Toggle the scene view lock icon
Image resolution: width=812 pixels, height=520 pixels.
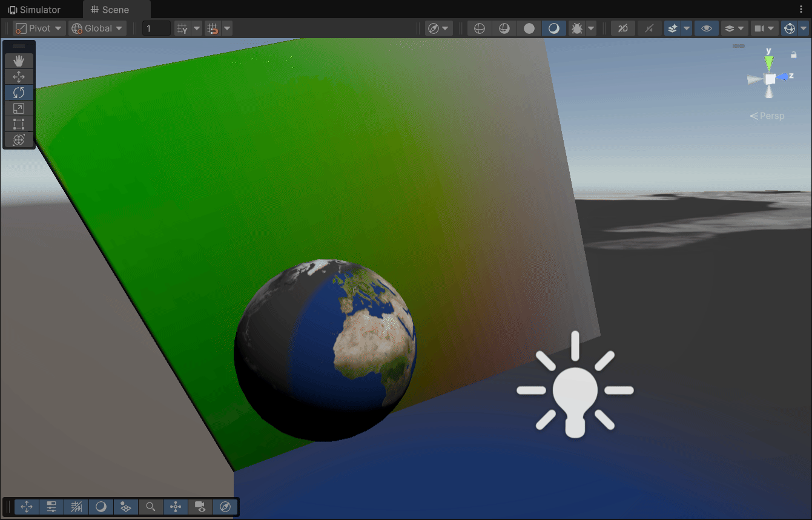point(793,54)
